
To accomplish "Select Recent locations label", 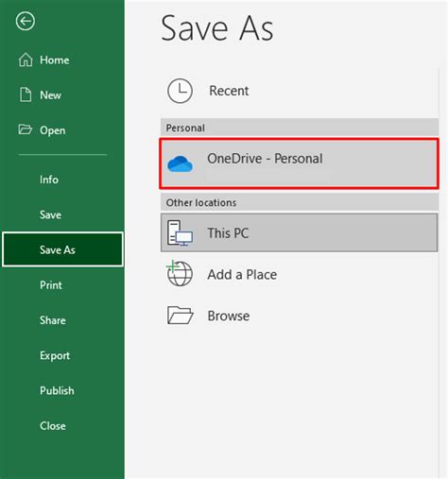I will point(229,91).
